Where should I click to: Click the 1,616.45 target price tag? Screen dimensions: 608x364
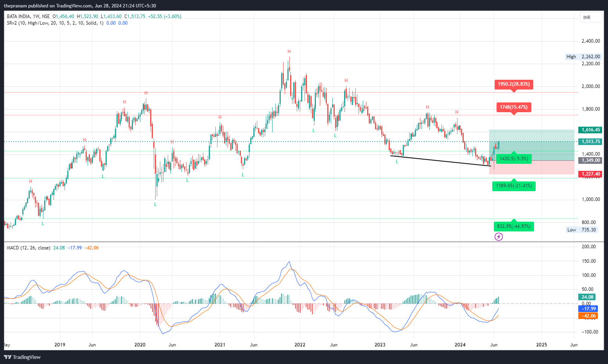[x=590, y=130]
